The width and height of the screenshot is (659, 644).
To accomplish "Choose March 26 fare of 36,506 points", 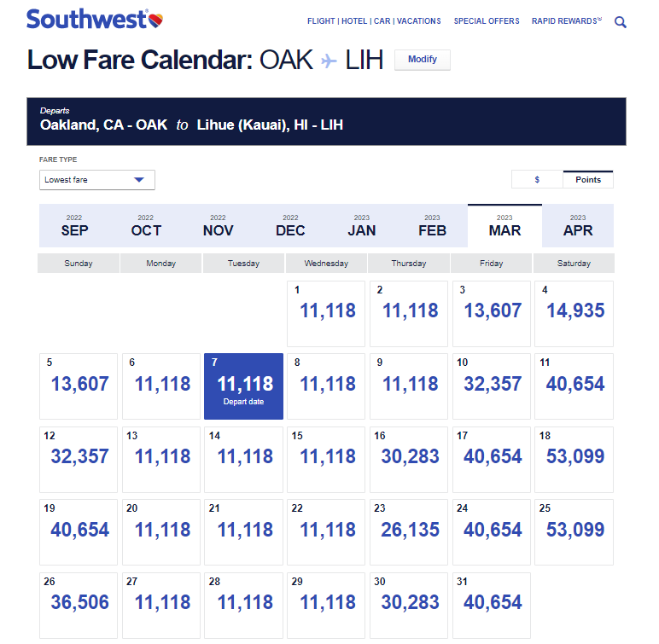I will click(79, 606).
